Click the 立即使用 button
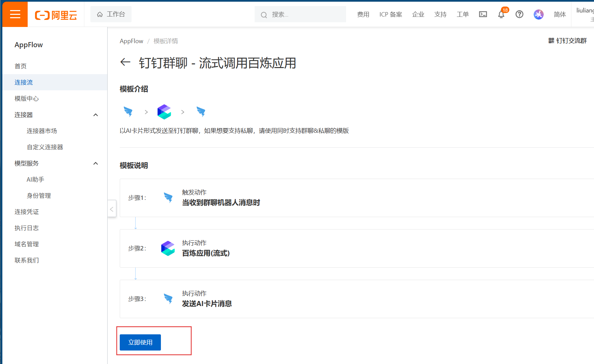Image resolution: width=594 pixels, height=364 pixels. 140,342
